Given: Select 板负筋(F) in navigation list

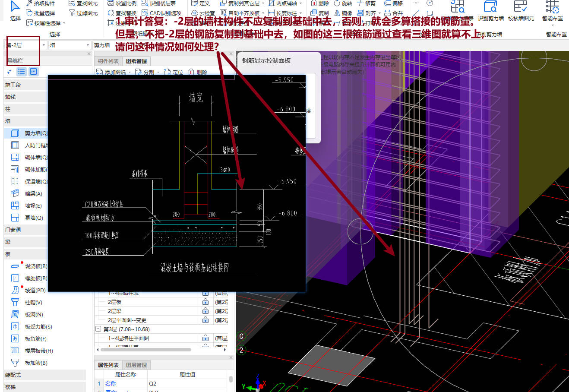Looking at the screenshot, I should [28, 338].
